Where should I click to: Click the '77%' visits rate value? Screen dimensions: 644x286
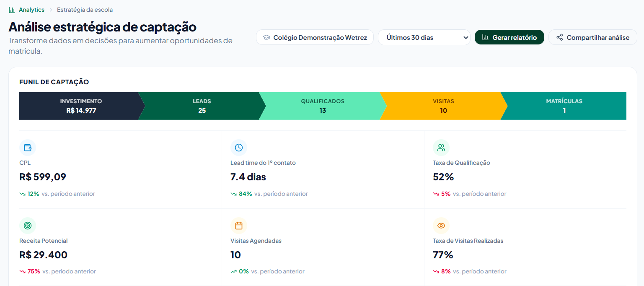[443, 255]
